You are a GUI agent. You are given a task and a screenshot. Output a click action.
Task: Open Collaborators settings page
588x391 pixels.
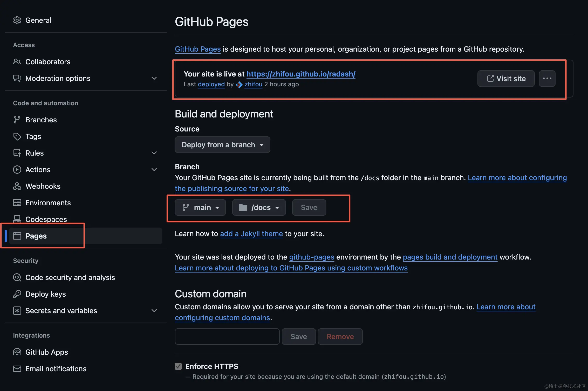click(48, 62)
